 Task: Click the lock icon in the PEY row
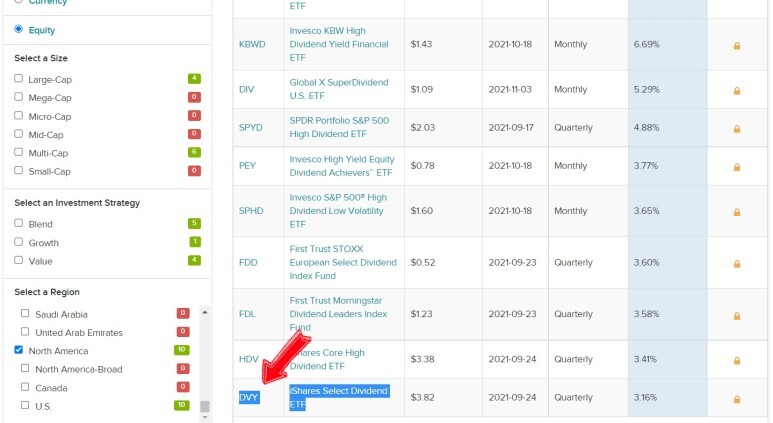point(737,167)
